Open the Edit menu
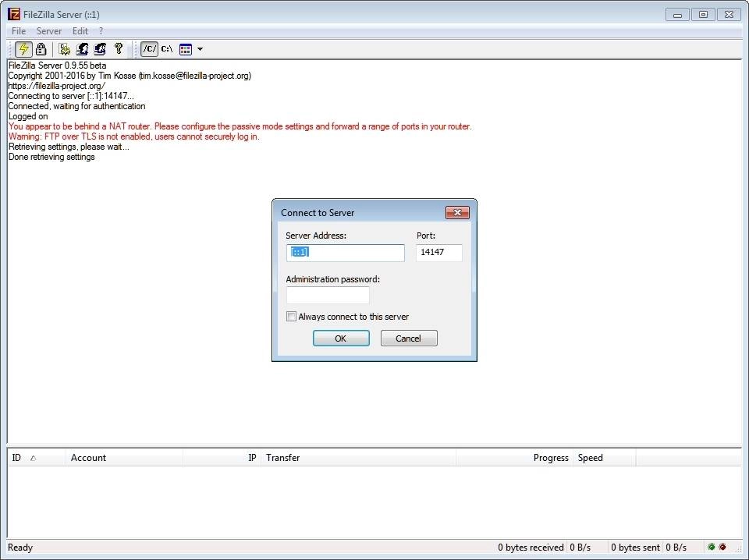 (x=80, y=31)
